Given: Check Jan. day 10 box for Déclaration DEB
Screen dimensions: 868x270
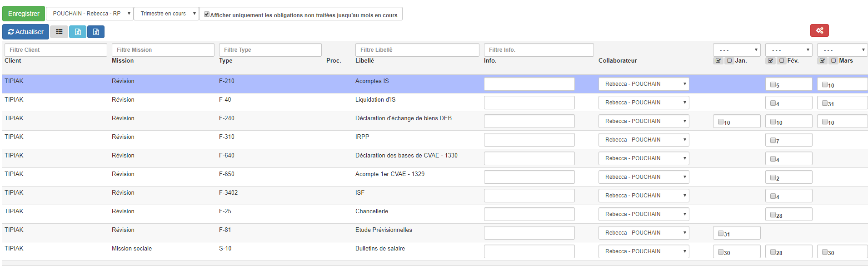Looking at the screenshot, I should point(720,122).
